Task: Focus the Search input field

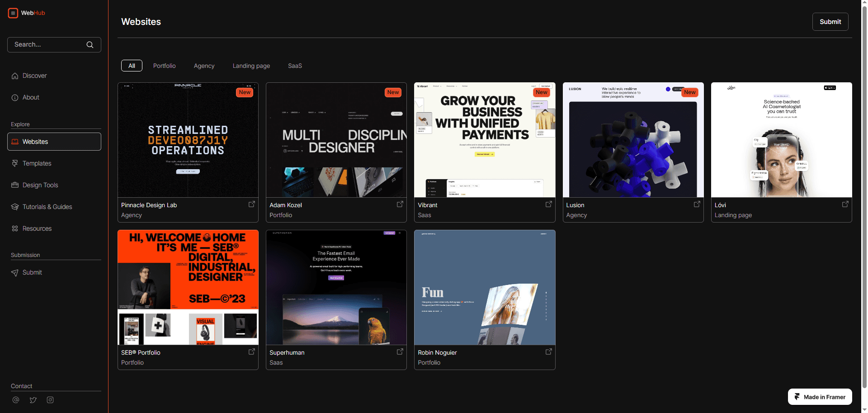Action: click(x=54, y=45)
